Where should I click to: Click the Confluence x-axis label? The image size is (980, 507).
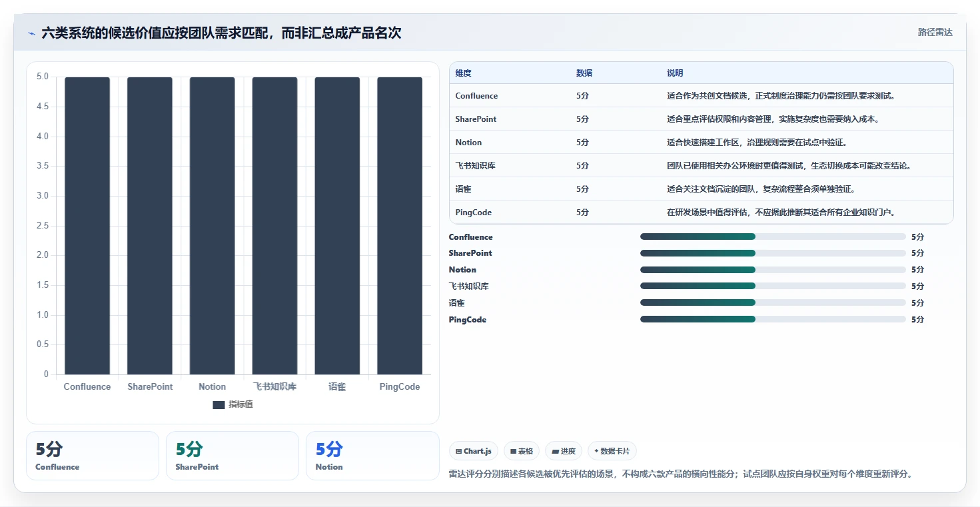(87, 387)
